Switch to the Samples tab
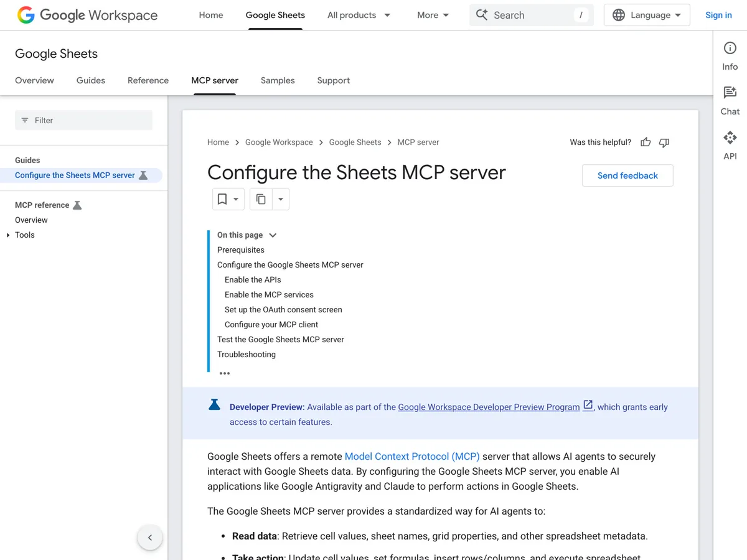The width and height of the screenshot is (747, 560). 278,80
